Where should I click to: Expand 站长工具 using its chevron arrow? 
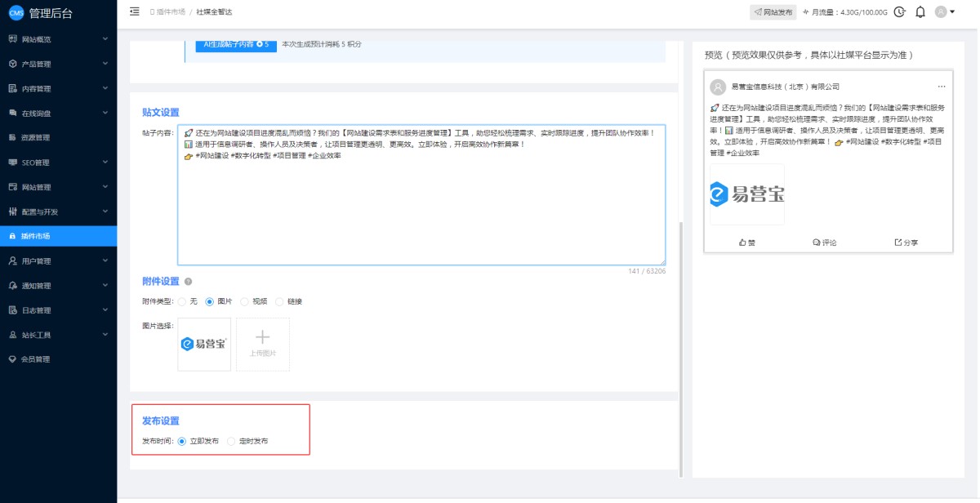click(105, 335)
